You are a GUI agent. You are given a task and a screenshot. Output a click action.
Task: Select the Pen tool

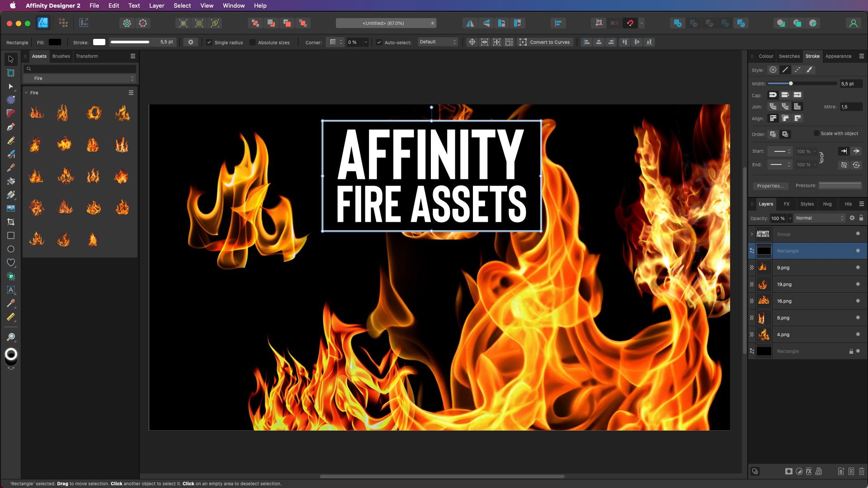click(x=11, y=127)
